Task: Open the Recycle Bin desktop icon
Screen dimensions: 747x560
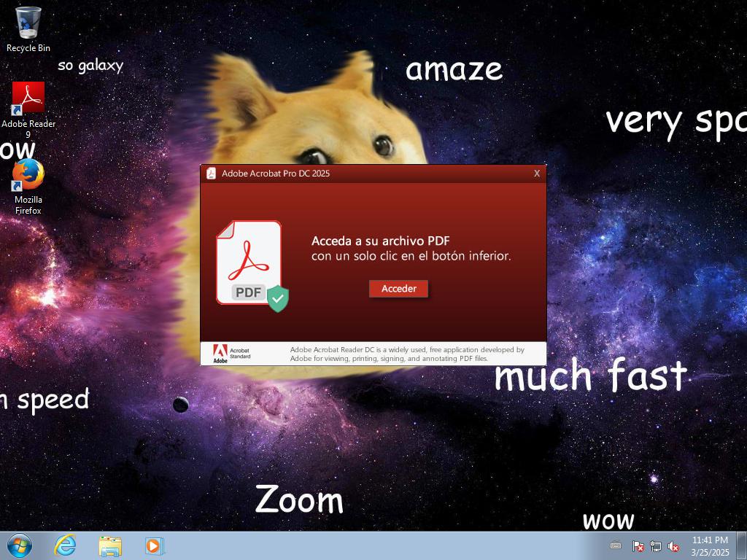Action: (x=28, y=28)
